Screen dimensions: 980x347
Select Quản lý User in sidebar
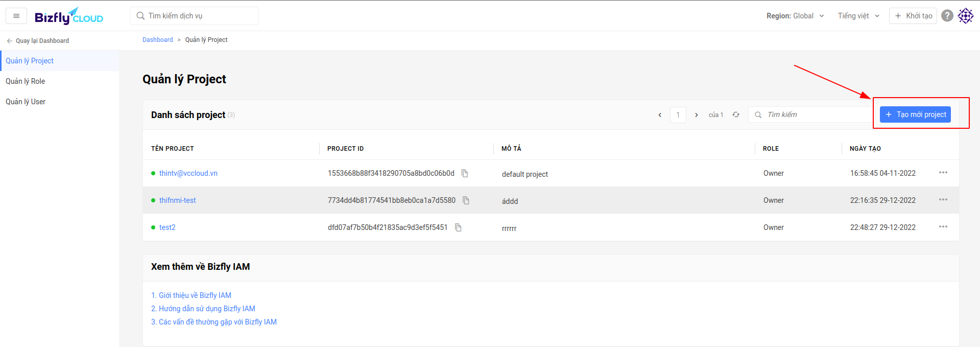click(x=26, y=102)
